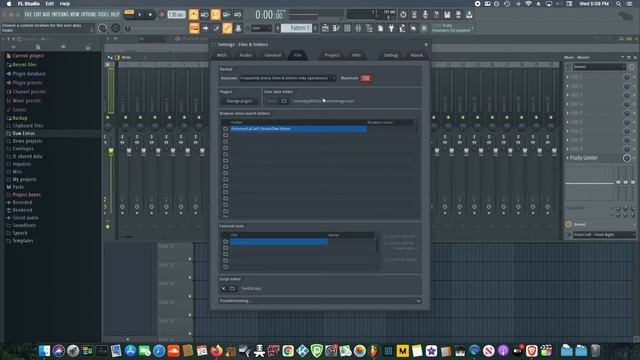Click the X icon in the Script editor section

coord(223,288)
